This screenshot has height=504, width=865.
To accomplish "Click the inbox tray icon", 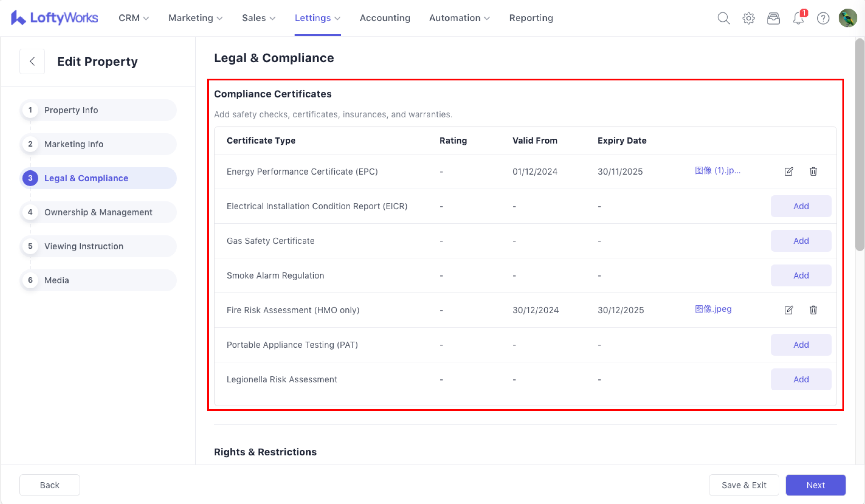I will [x=773, y=18].
